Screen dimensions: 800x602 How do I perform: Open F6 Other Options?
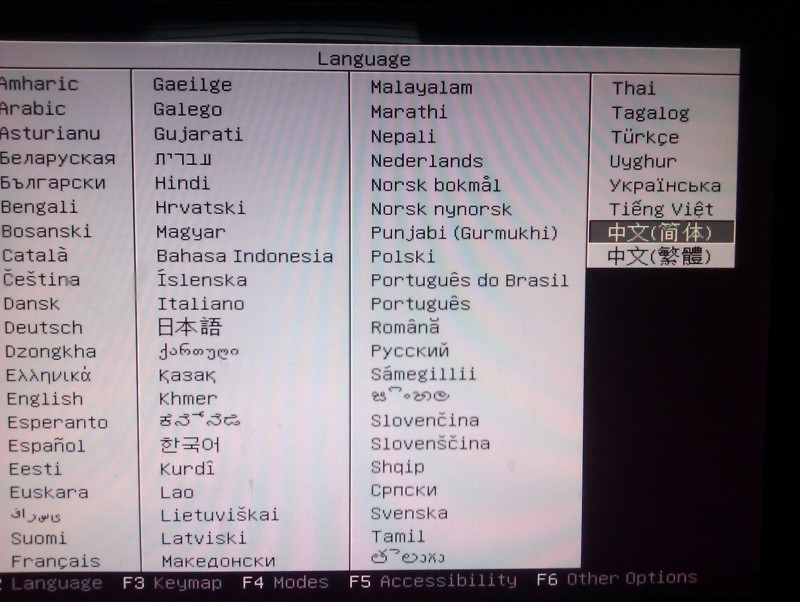[616, 579]
